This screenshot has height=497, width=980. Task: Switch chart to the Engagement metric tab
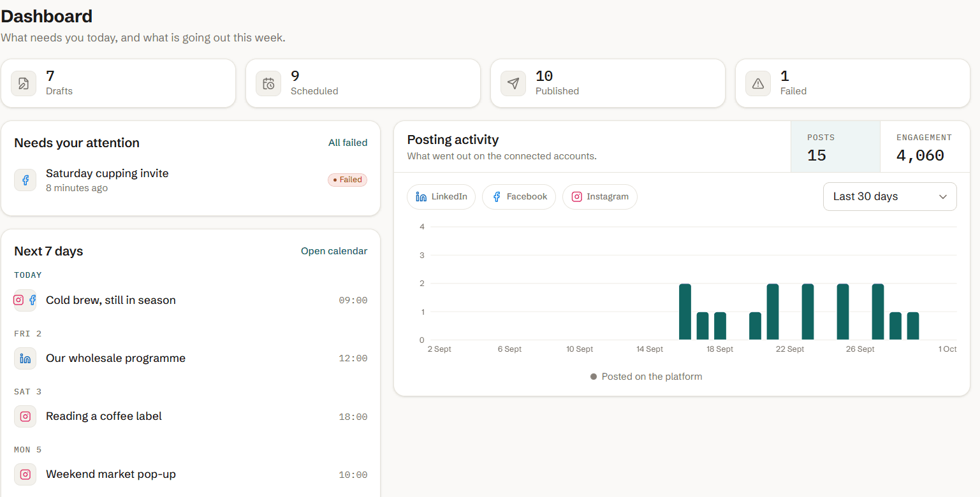[x=925, y=147]
